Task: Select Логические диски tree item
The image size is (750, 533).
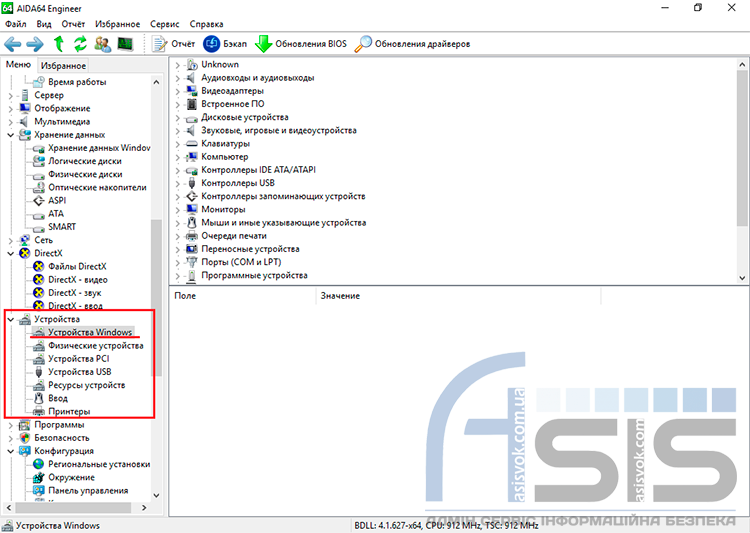Action: point(85,161)
